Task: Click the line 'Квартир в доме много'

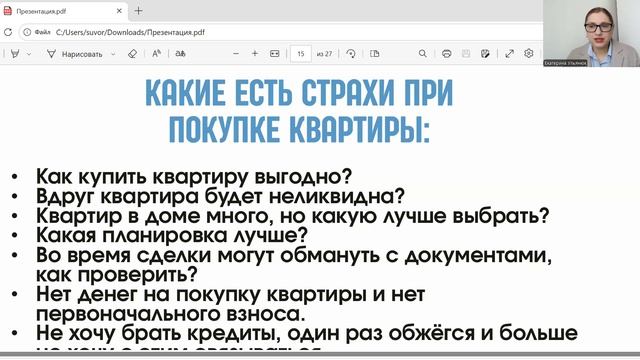Action: 293,216
